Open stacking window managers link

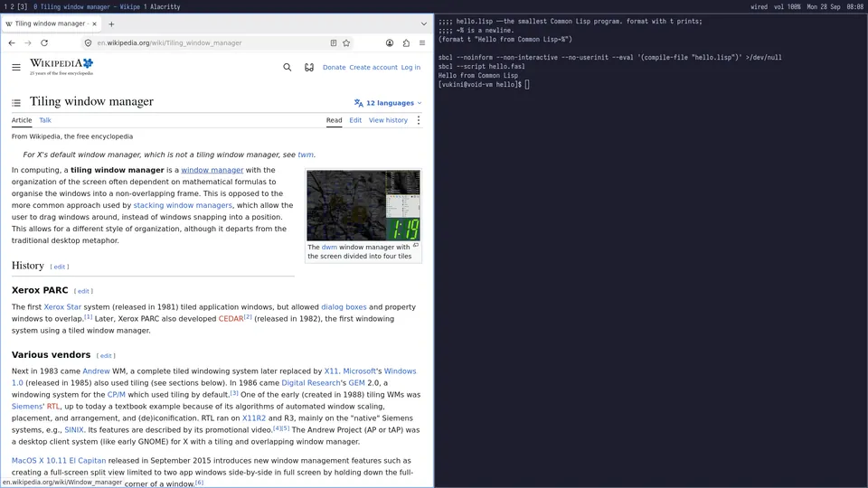183,205
